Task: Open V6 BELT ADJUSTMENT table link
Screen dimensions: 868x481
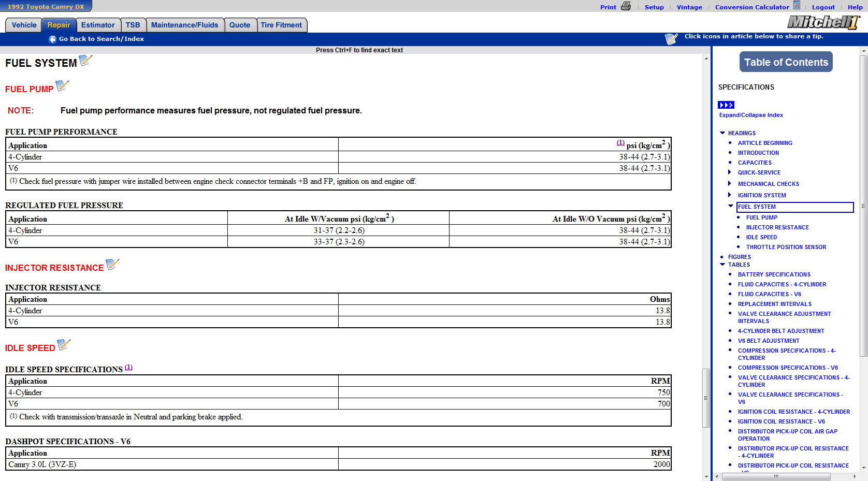Action: pos(769,341)
